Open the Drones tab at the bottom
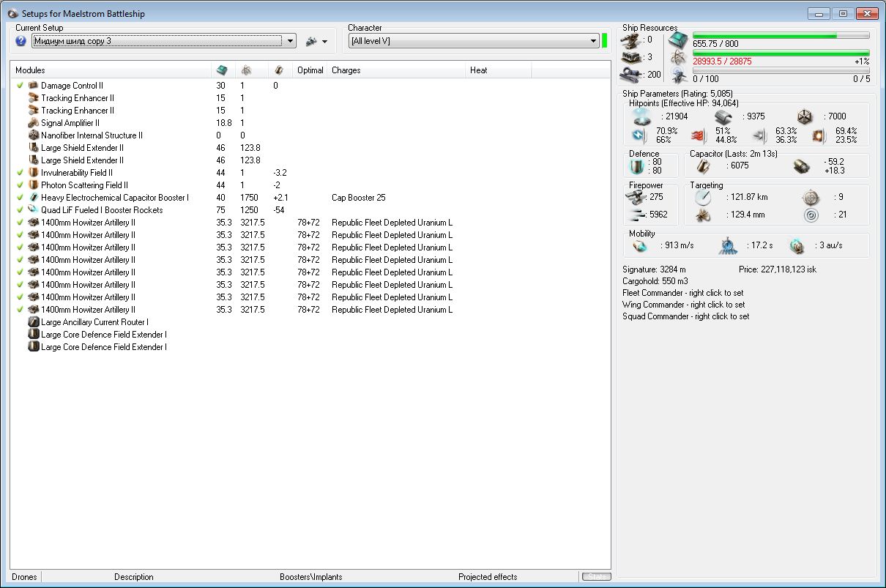 pos(24,577)
